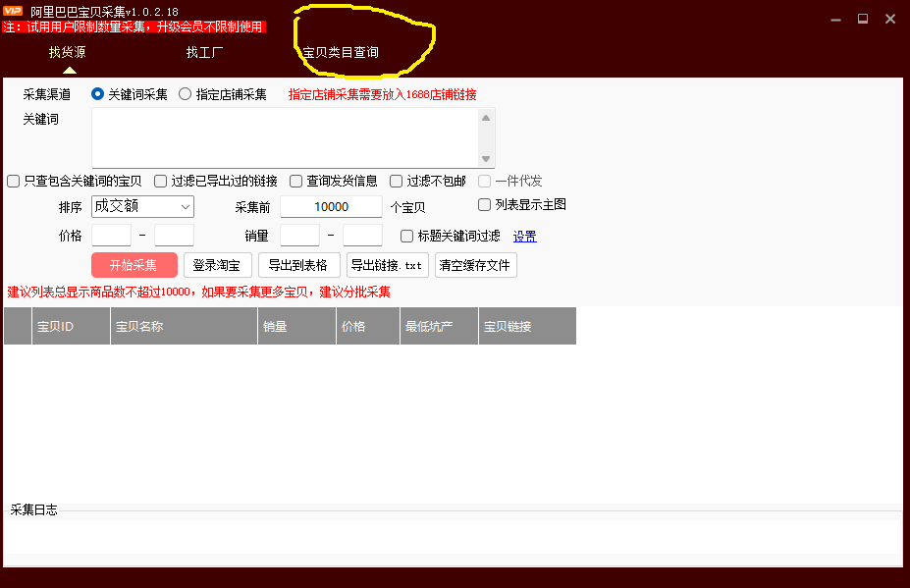
Task: Click the 试用用户限制数量采集 notice text
Action: [x=134, y=27]
